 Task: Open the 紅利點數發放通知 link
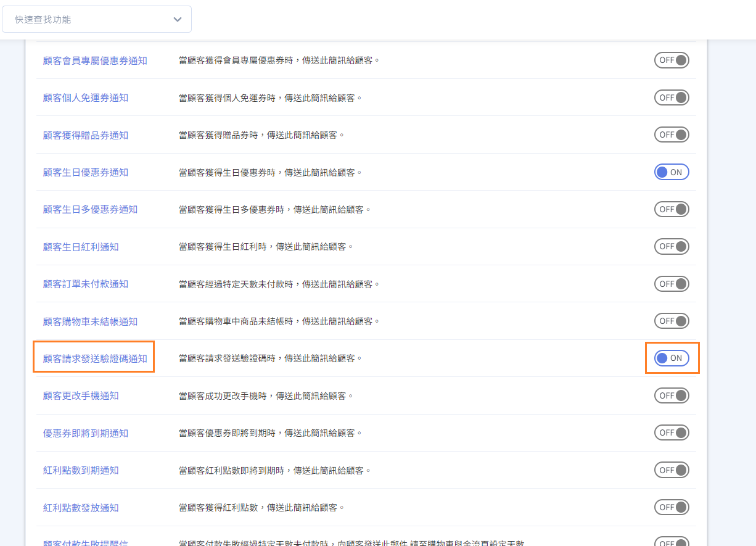click(x=81, y=508)
